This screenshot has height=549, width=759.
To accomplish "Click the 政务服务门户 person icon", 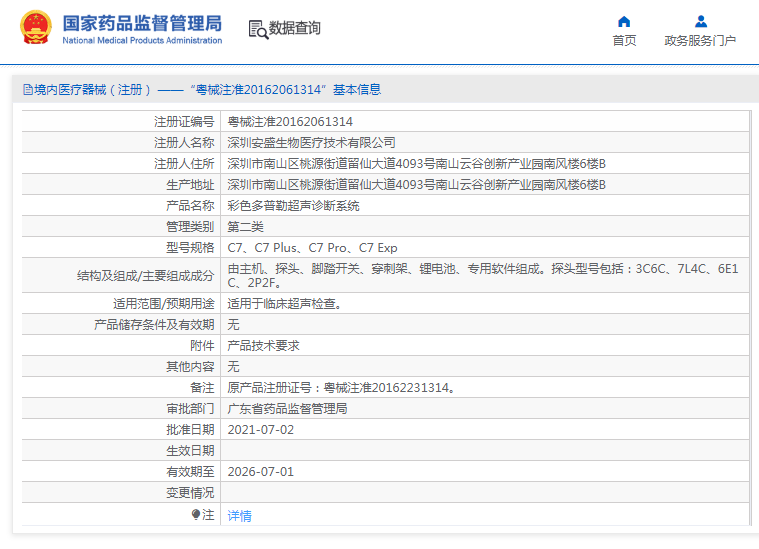I will coord(700,21).
